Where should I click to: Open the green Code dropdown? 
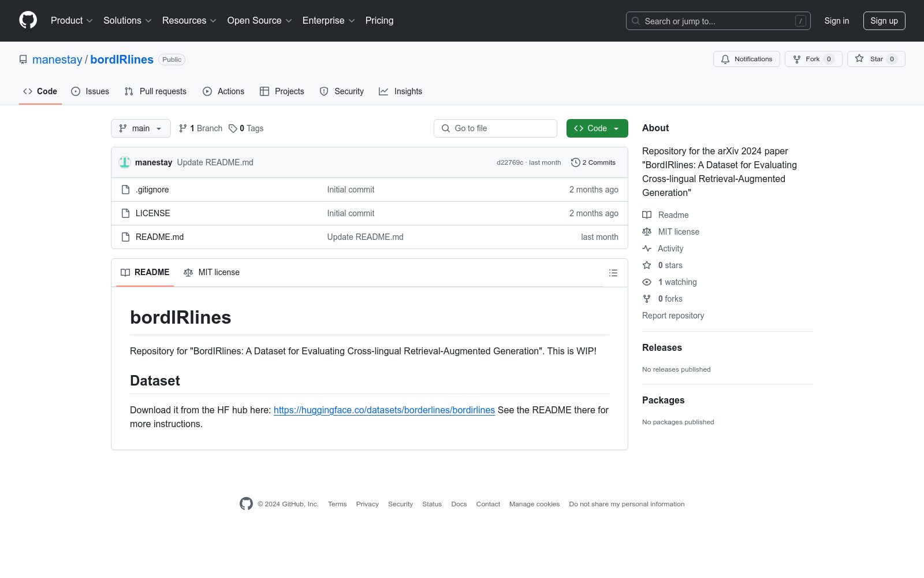click(x=597, y=128)
